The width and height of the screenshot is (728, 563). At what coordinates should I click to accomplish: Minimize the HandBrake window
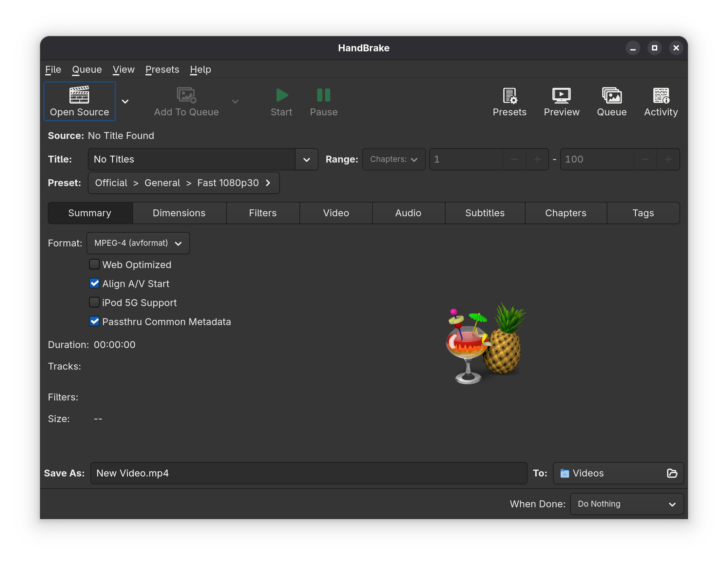(x=633, y=48)
